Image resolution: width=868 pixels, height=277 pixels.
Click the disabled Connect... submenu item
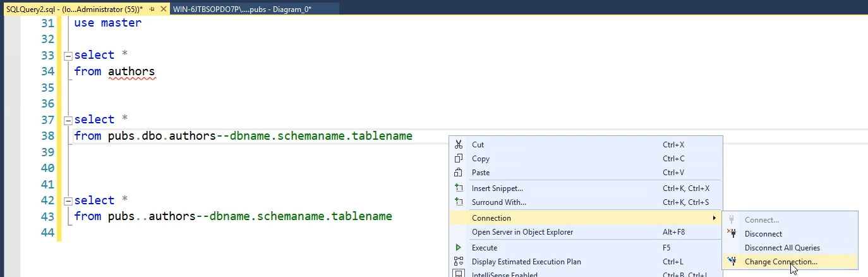[x=790, y=220]
